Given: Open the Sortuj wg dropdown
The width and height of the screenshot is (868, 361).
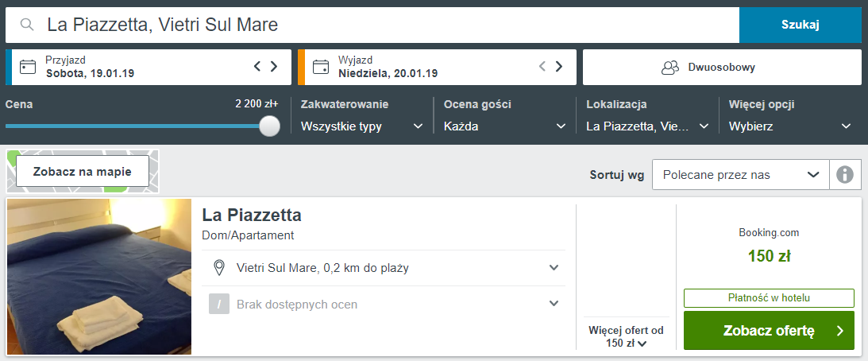Looking at the screenshot, I should [740, 174].
